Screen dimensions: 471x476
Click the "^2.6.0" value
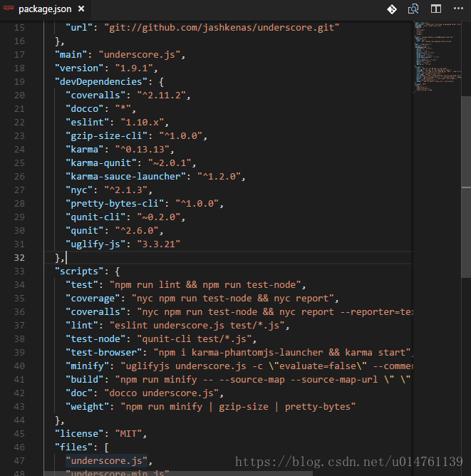click(x=137, y=231)
